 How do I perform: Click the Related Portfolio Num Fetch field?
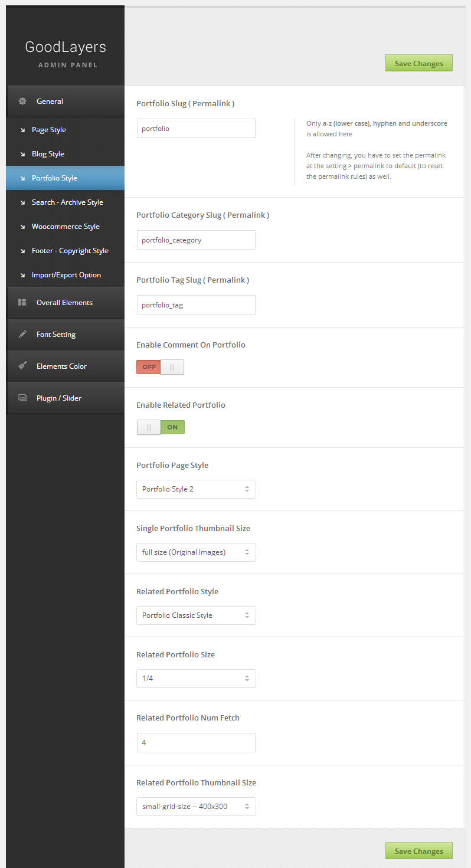coord(196,743)
